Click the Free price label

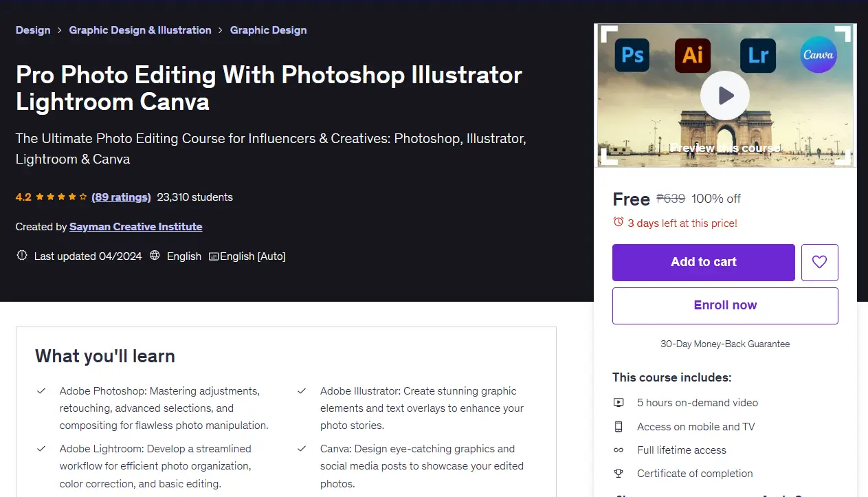tap(631, 199)
